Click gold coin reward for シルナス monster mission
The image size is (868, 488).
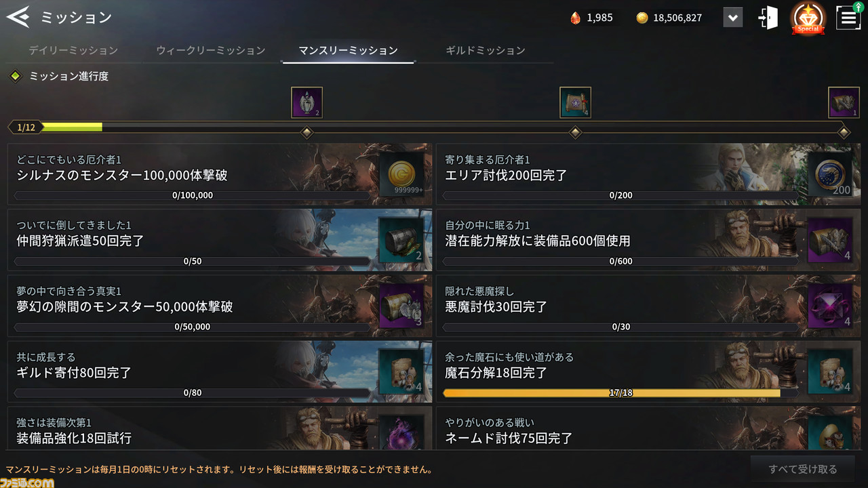pyautogui.click(x=401, y=174)
